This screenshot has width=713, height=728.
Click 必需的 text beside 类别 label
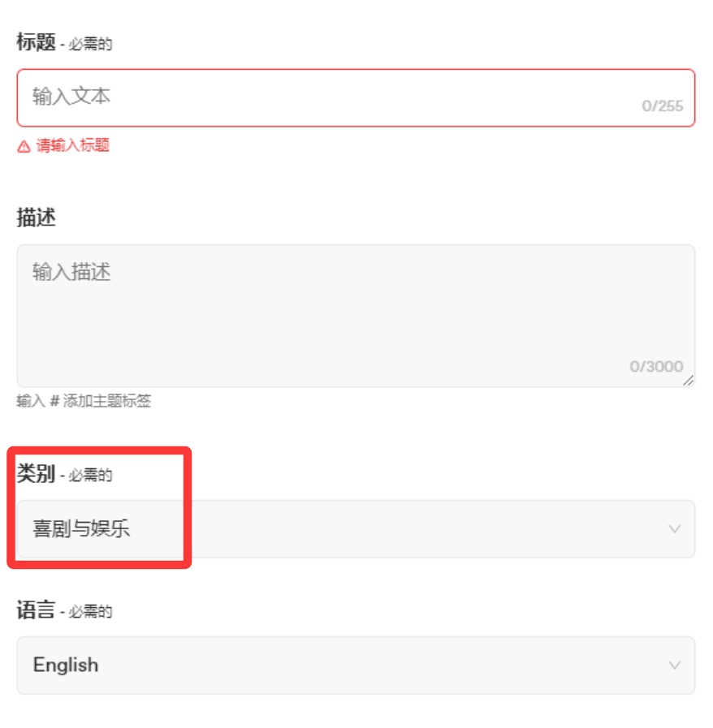tap(90, 476)
